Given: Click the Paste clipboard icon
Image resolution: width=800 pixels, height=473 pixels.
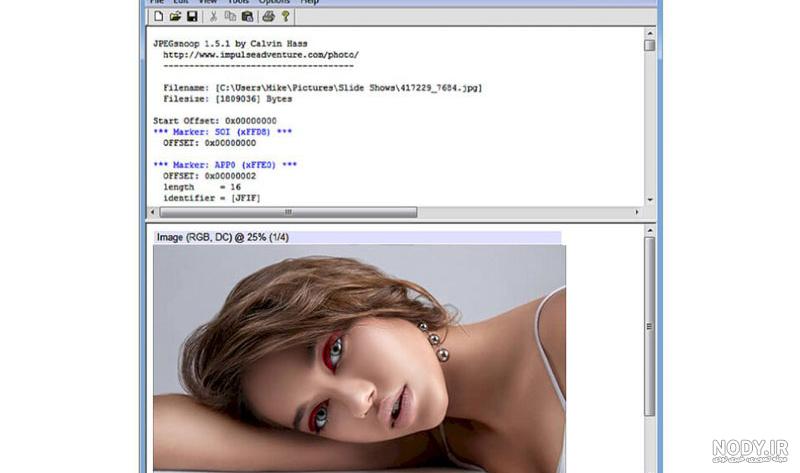Looking at the screenshot, I should coord(247,16).
